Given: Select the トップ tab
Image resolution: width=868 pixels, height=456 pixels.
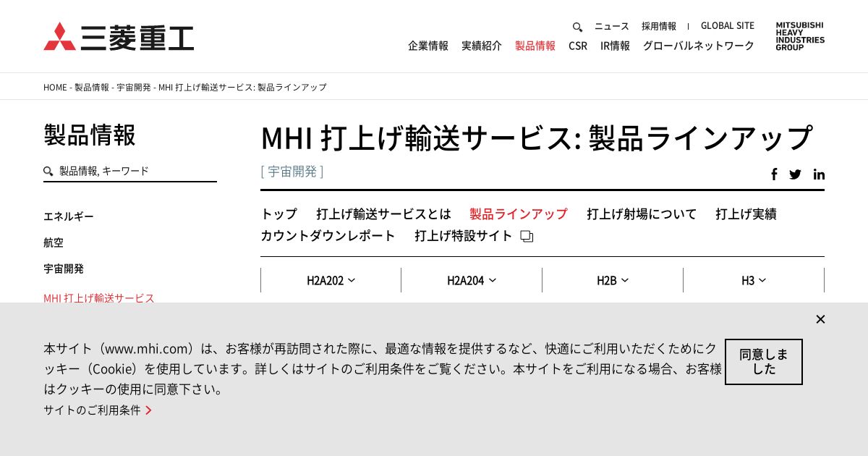Looking at the screenshot, I should pyautogui.click(x=279, y=214).
